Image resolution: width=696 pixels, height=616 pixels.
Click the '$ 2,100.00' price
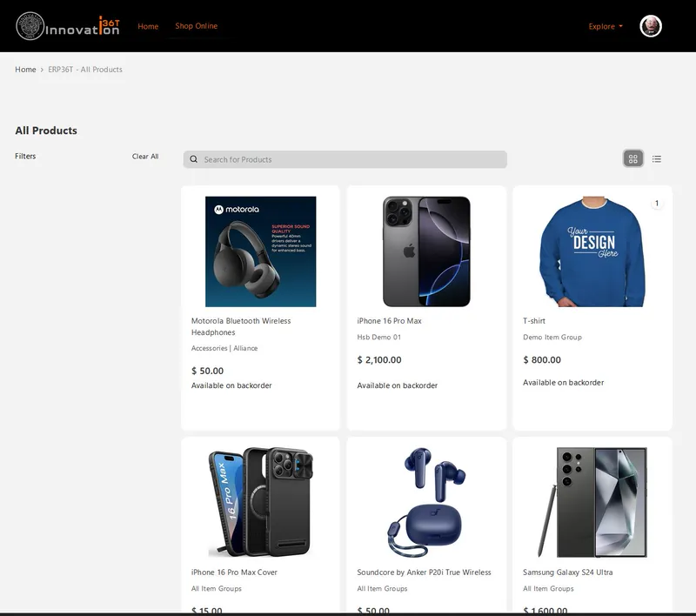click(x=379, y=360)
